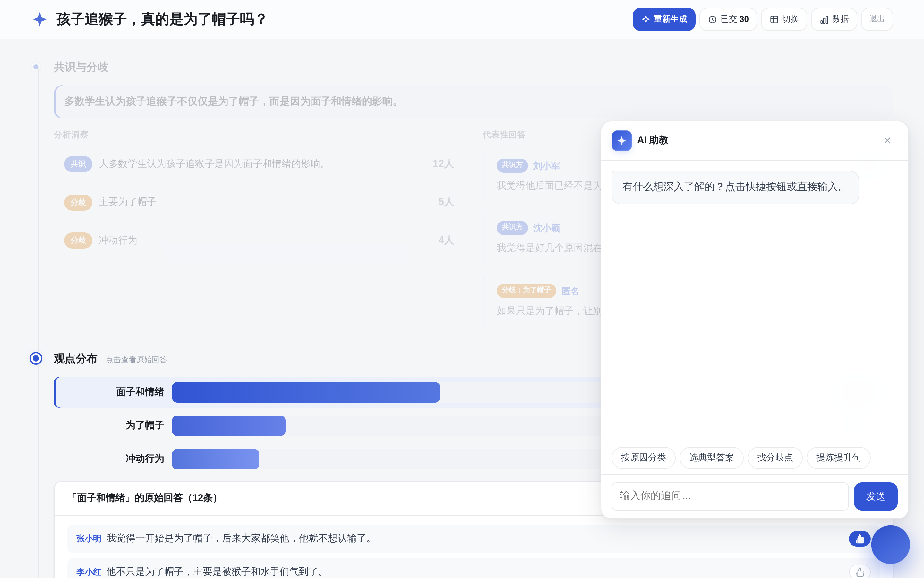Screen dimensions: 924x578
Task: Click the summary quote about 面子和情绪的影响
Action: coord(473,101)
